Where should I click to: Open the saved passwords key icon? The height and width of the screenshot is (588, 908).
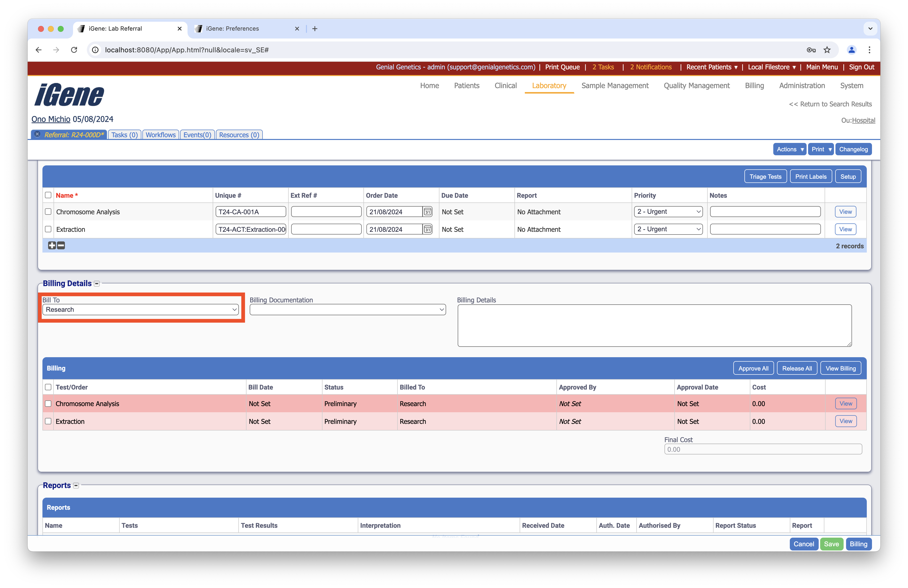811,50
